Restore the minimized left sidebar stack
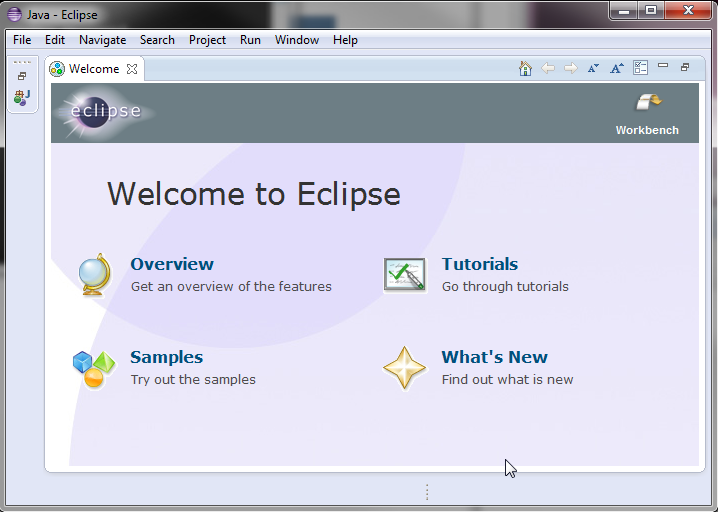Viewport: 718px width, 512px height. pyautogui.click(x=22, y=76)
